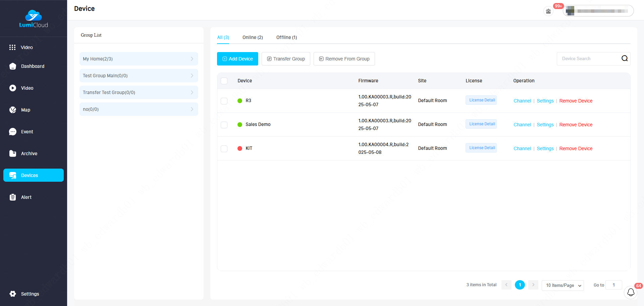Switch to the Online (2) tab
Viewport: 644px width, 306px height.
253,37
